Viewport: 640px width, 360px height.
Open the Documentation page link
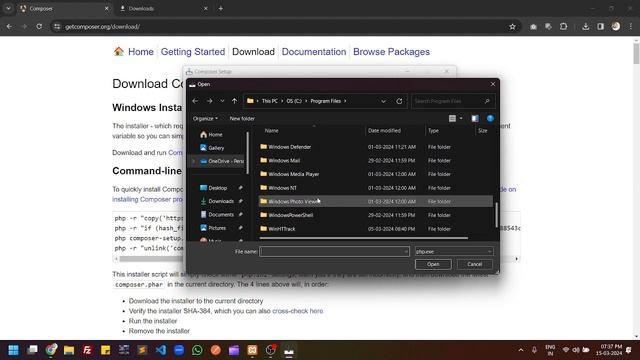coord(314,52)
